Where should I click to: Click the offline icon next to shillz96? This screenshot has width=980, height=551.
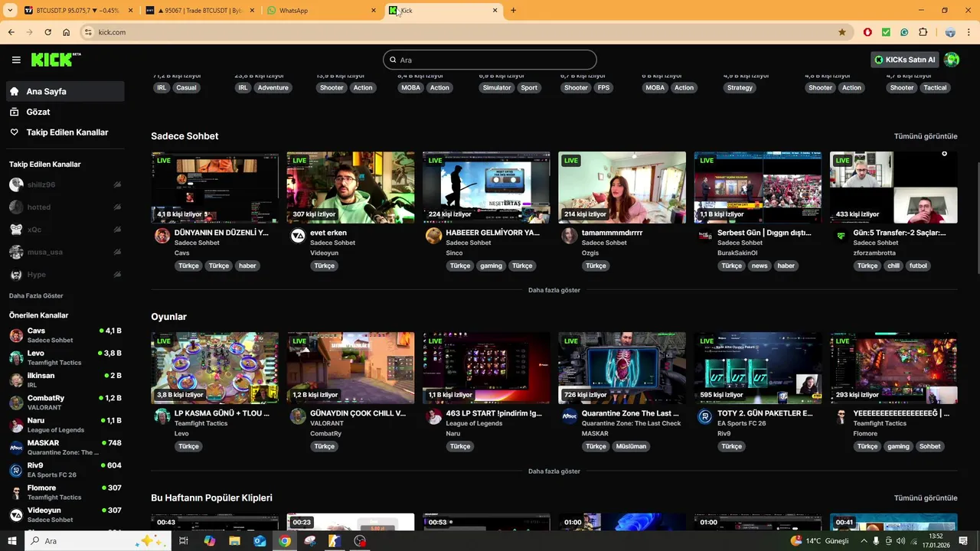click(x=117, y=184)
